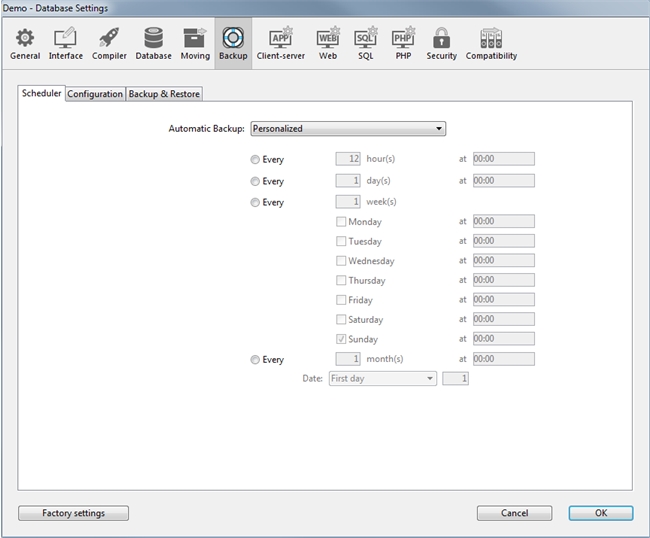Image resolution: width=650 pixels, height=538 pixels.
Task: Select the Compiler rocket icon
Action: (x=109, y=43)
